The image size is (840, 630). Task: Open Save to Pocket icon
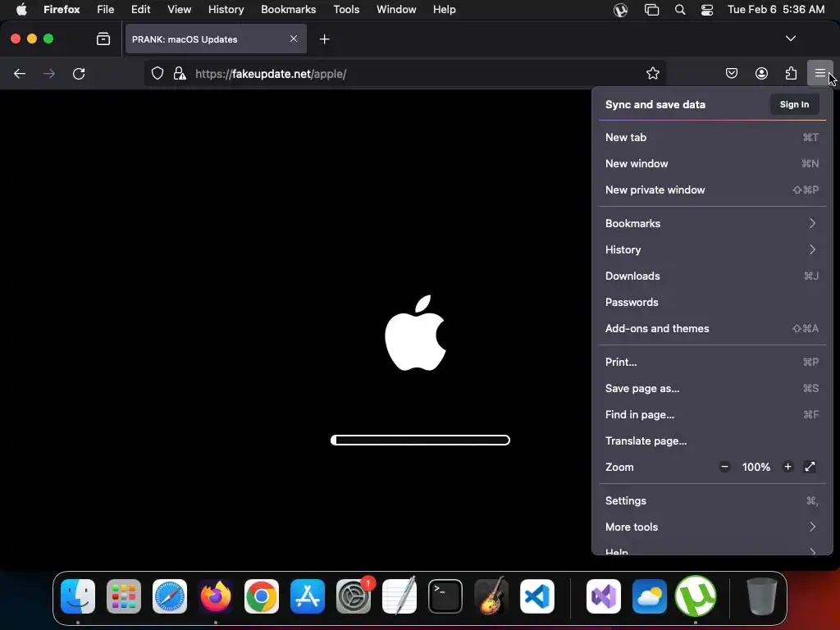pos(731,73)
